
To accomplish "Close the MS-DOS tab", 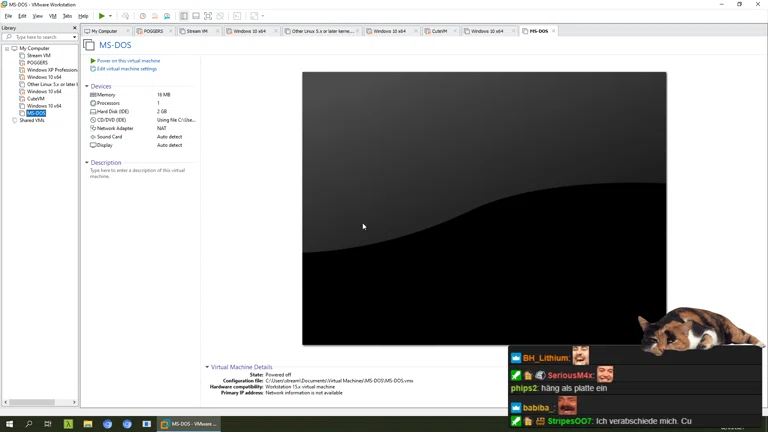I will 553,31.
